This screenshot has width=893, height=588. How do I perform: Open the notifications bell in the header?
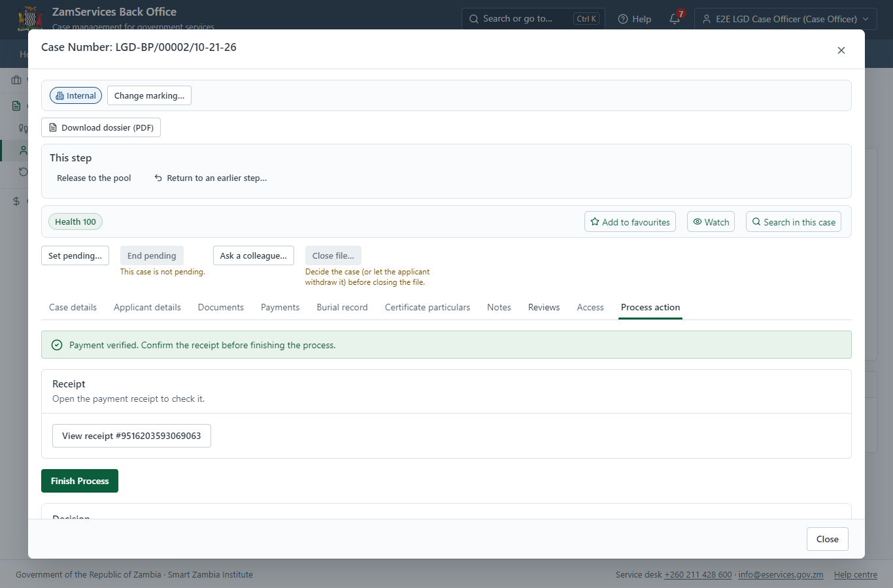[675, 19]
